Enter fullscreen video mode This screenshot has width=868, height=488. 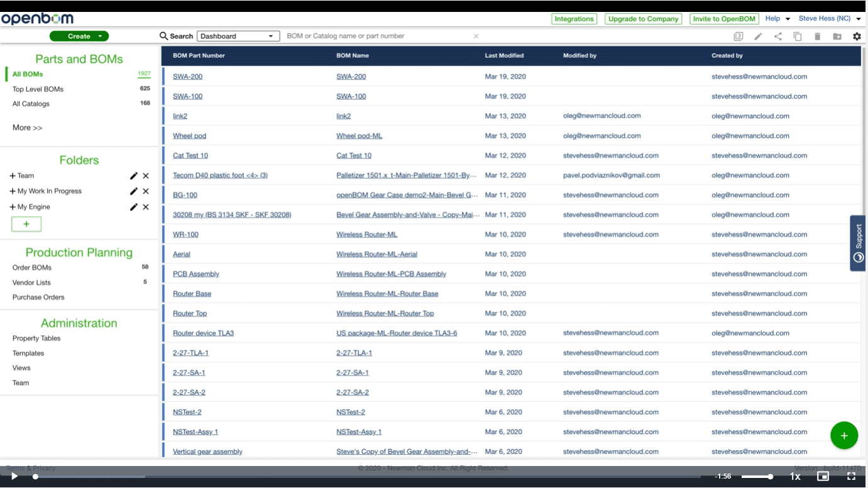pyautogui.click(x=852, y=477)
